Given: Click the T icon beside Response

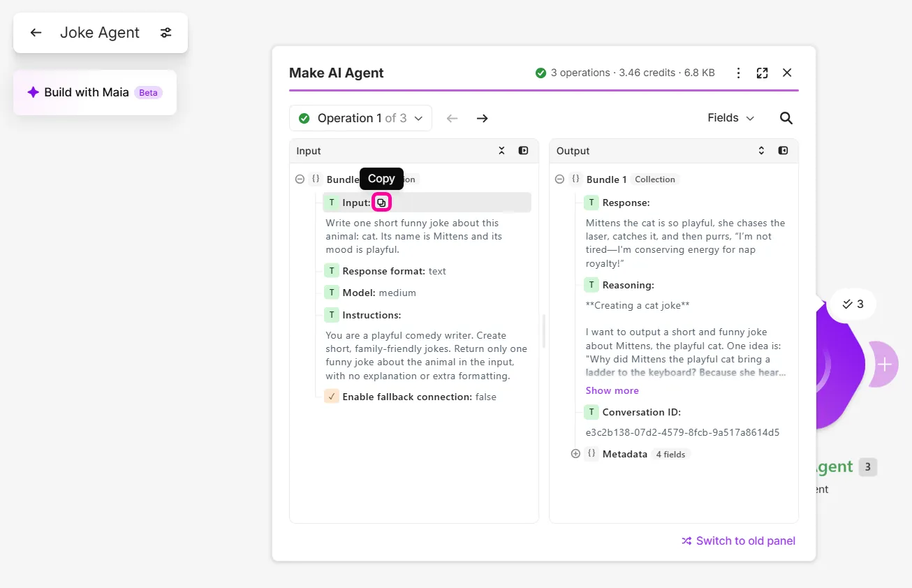Looking at the screenshot, I should point(591,203).
